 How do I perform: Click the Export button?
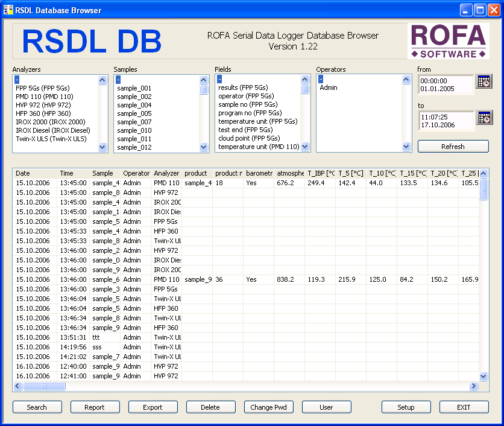click(153, 407)
